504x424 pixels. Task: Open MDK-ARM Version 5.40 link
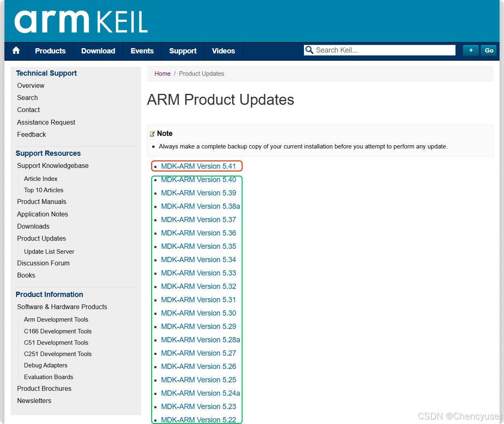[x=198, y=180]
